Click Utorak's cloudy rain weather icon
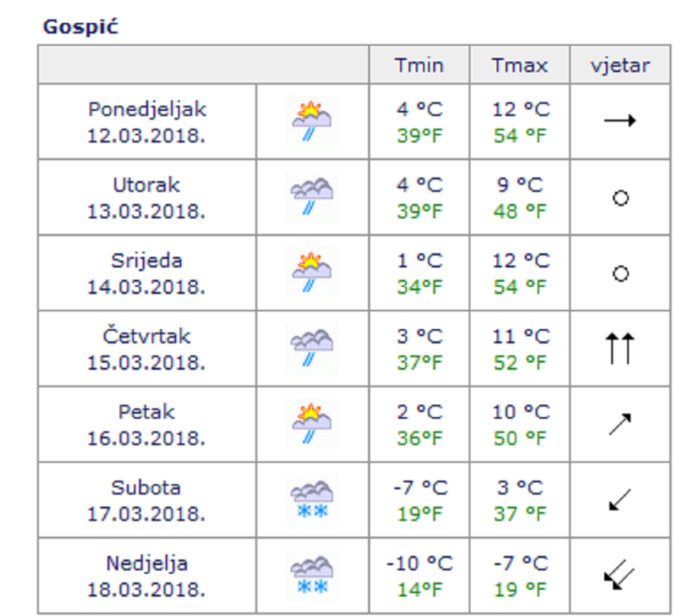 pyautogui.click(x=312, y=197)
